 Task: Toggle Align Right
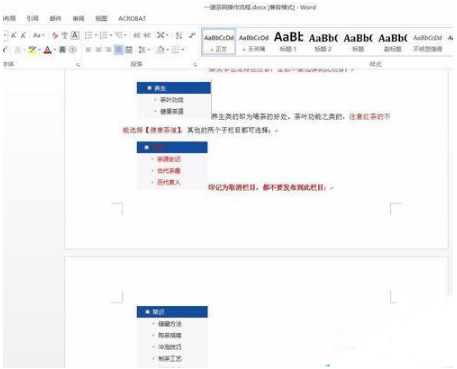click(x=108, y=50)
